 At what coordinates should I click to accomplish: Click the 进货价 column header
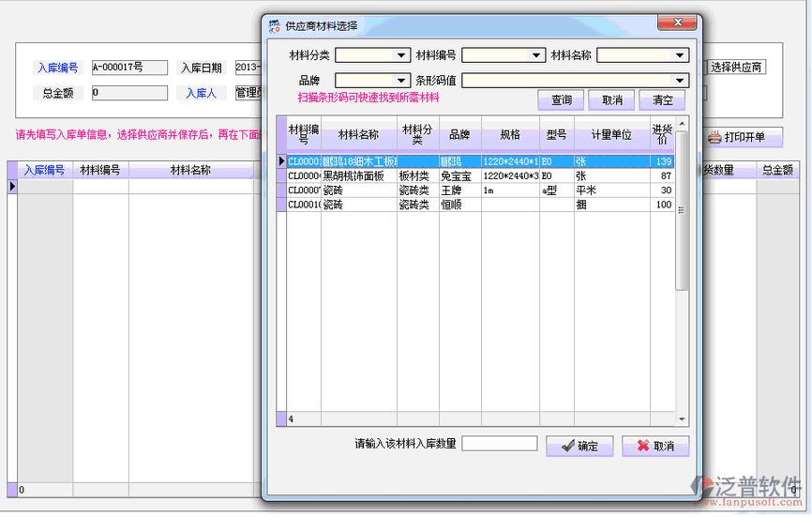(x=662, y=134)
